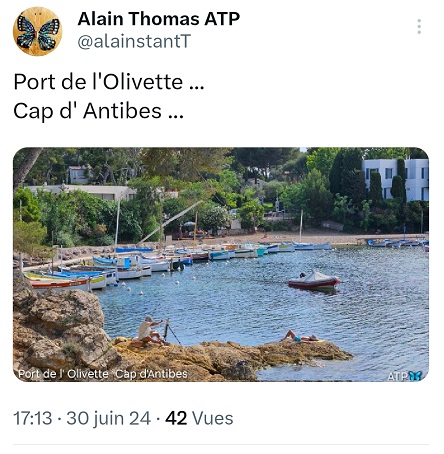The width and height of the screenshot is (444, 454).
Task: Open the harbor photo in full view
Action: 221,264
